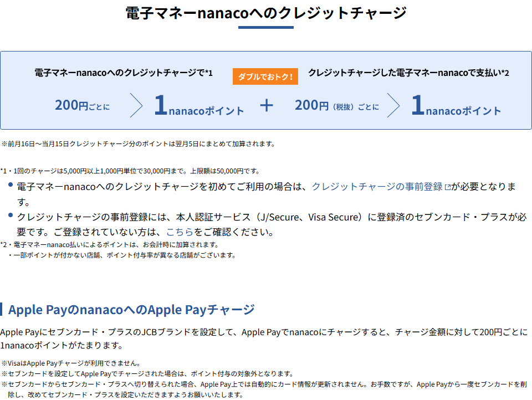
Task: Click the note about 前月16日～当月15日 points
Action: pyautogui.click(x=138, y=144)
